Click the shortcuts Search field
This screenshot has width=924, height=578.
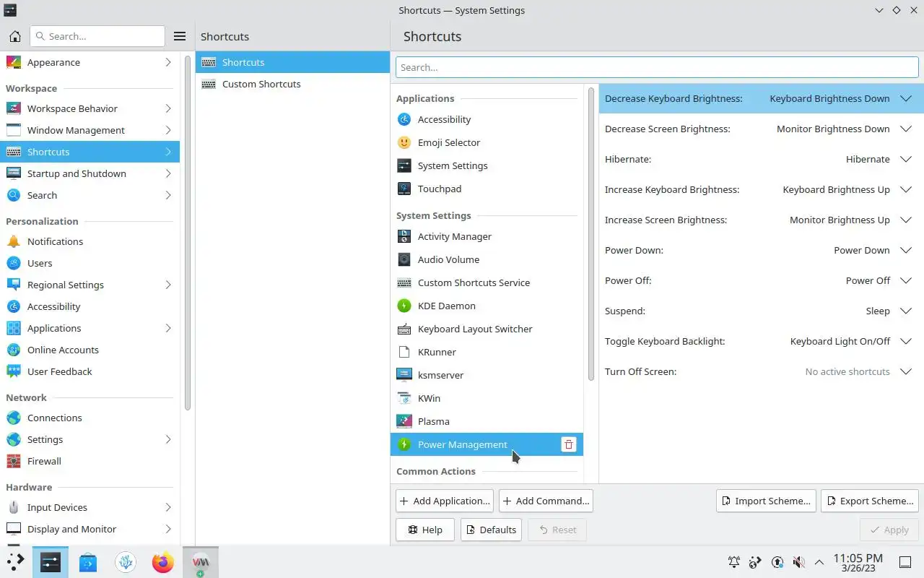click(x=657, y=67)
